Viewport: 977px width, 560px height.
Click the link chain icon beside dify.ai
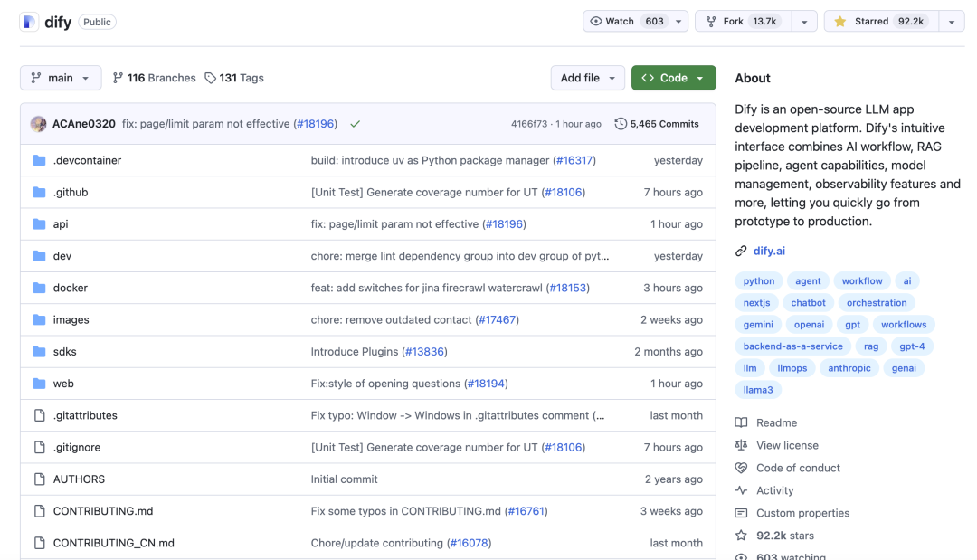tap(741, 251)
